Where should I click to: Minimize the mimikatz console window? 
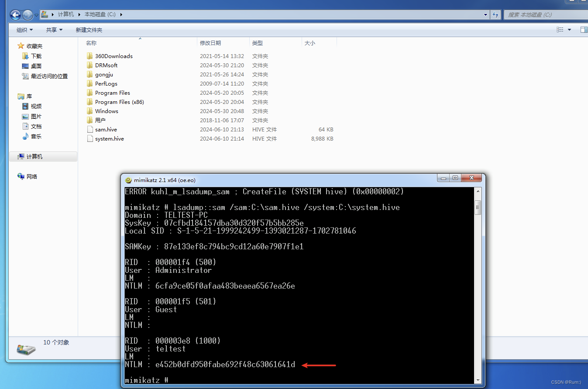pyautogui.click(x=444, y=178)
